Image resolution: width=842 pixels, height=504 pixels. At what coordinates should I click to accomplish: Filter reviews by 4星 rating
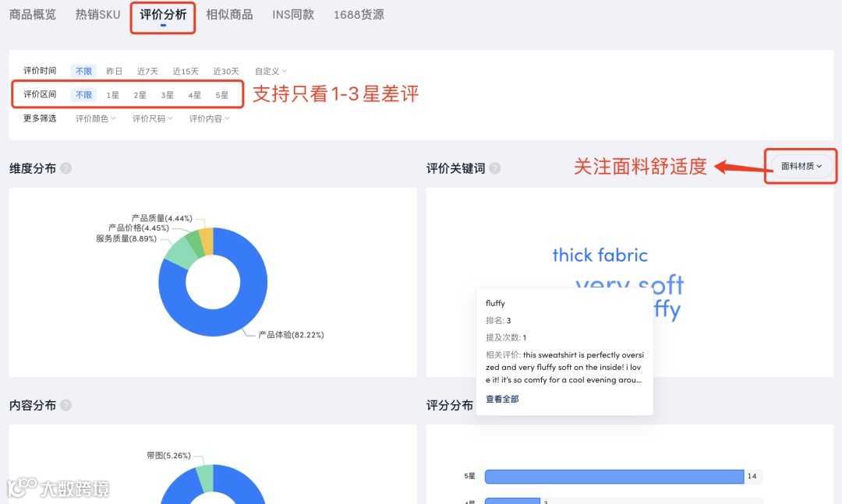pyautogui.click(x=194, y=95)
